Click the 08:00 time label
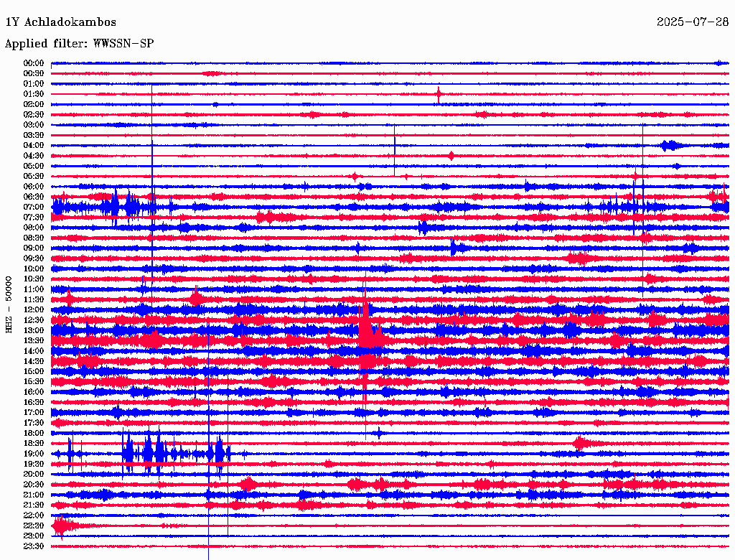Image resolution: width=735 pixels, height=560 pixels. coord(34,228)
